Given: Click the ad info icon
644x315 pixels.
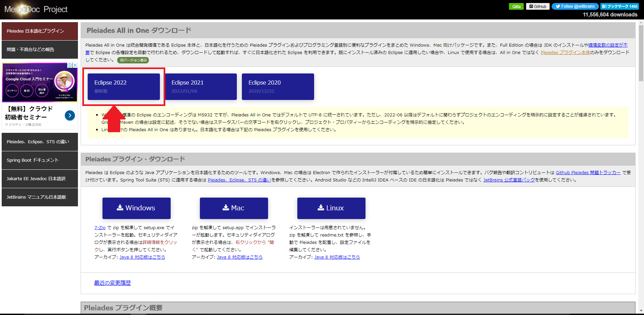Looking at the screenshot, I should [70, 65].
